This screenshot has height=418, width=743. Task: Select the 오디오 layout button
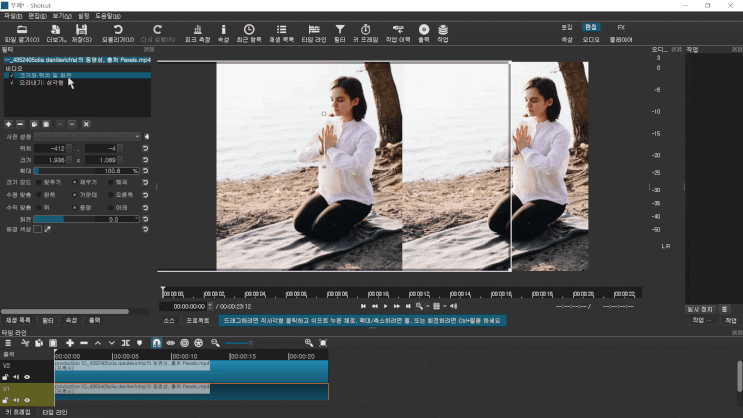coord(591,40)
